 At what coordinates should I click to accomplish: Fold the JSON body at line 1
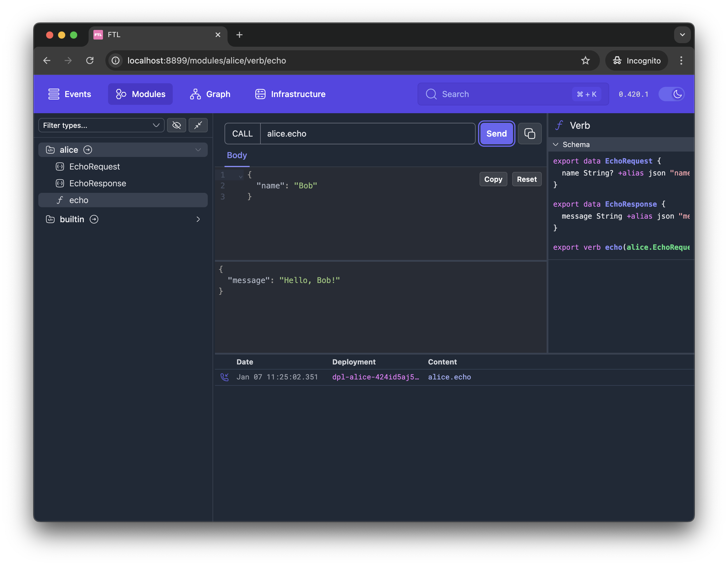click(241, 176)
